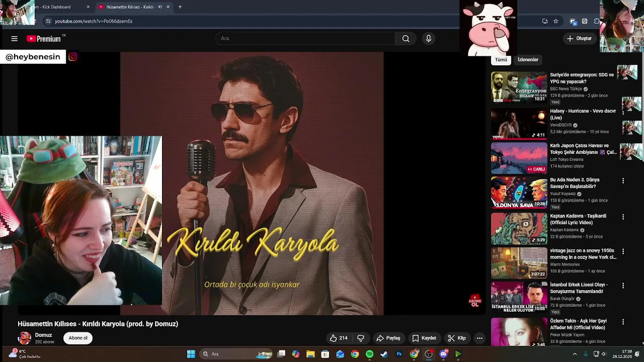644x362 pixels.
Task: Open Karlı Japon Çatısı live thumbnail
Action: coord(519,158)
